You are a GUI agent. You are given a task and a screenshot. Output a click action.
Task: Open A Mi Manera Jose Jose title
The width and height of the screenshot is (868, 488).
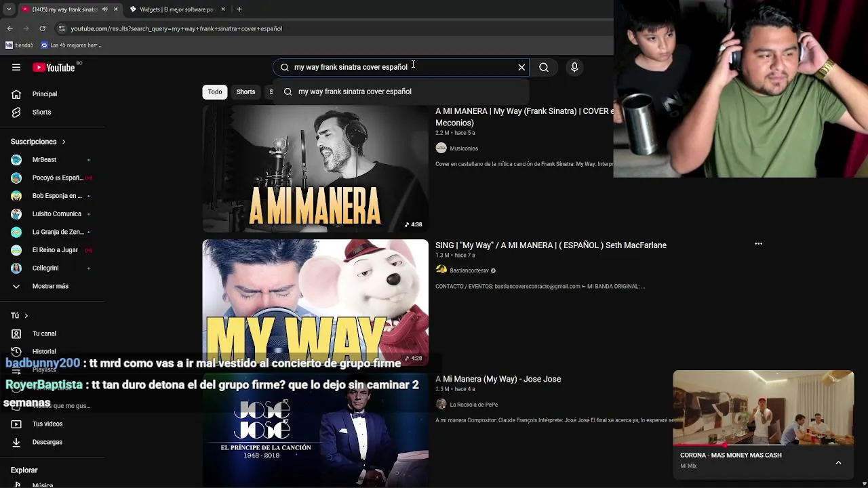[498, 379]
